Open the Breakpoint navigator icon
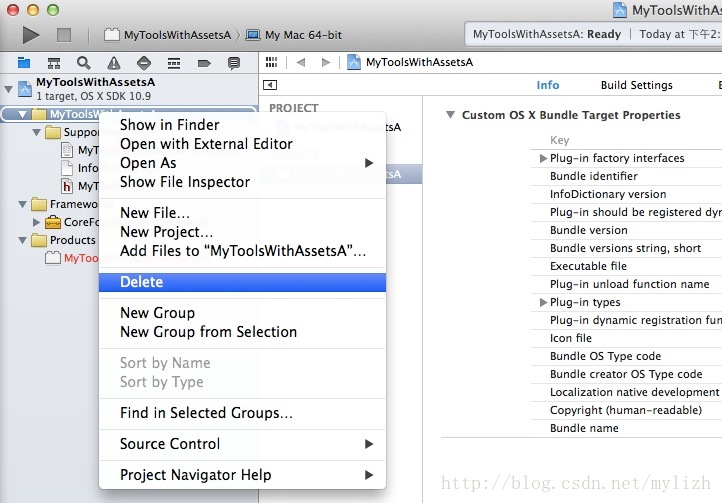The width and height of the screenshot is (722, 503). point(204,63)
